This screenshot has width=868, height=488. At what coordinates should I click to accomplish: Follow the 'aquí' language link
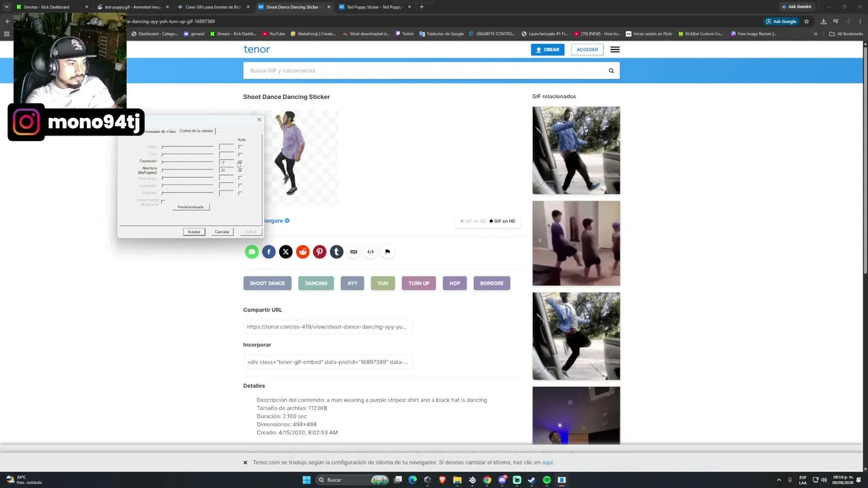click(547, 462)
